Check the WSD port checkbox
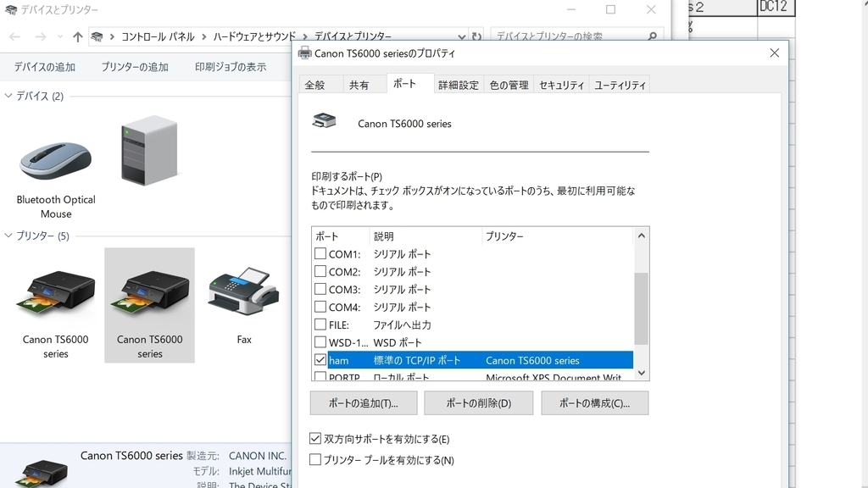Screen dimensions: 868x488 pyautogui.click(x=320, y=342)
